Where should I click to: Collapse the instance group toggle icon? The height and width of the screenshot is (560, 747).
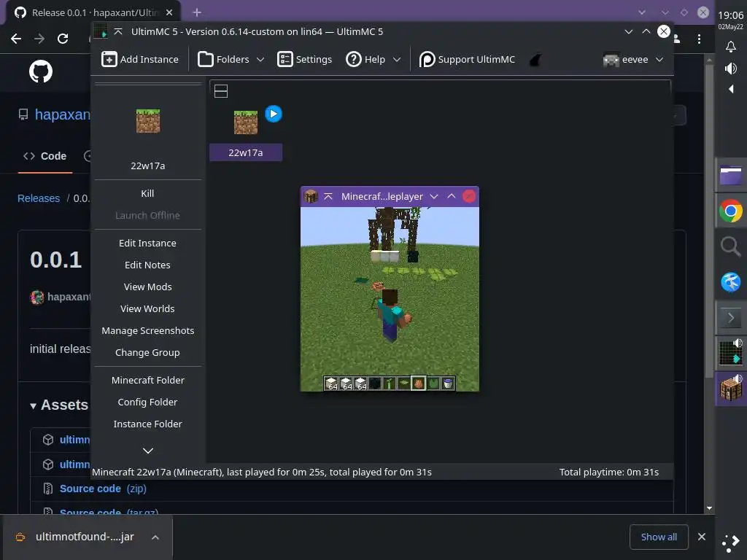tap(221, 91)
